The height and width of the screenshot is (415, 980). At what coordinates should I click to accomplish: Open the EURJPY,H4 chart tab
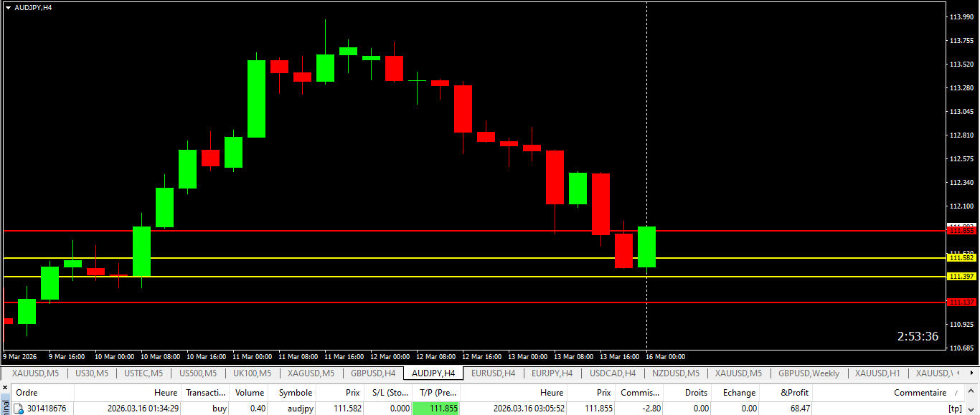[x=552, y=373]
